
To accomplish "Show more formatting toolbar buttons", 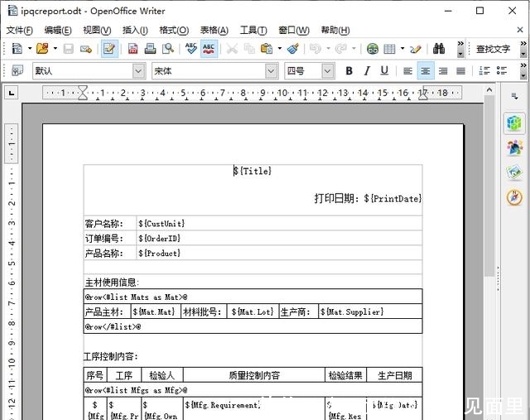I will [x=523, y=70].
